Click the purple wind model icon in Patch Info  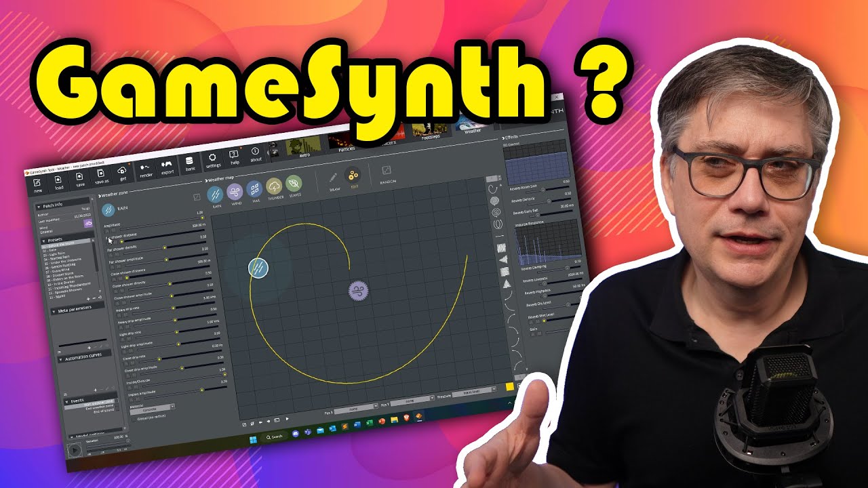(x=88, y=224)
